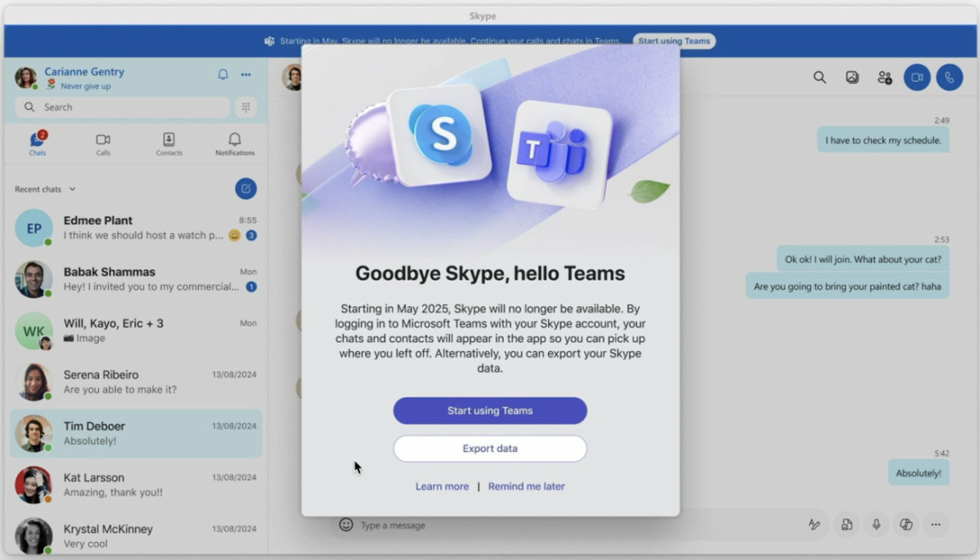Click the bell icon beside Carianne Gentry
This screenshot has height=560, width=980.
pyautogui.click(x=223, y=74)
